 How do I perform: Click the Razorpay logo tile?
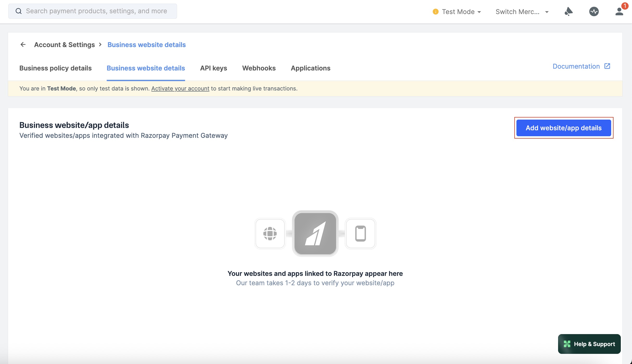click(315, 233)
